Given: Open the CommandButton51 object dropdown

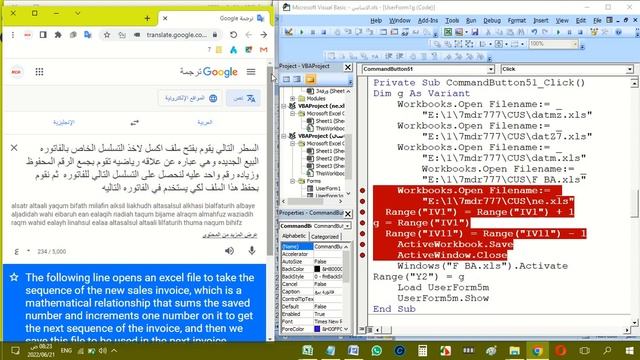Looking at the screenshot, I should click(491, 69).
